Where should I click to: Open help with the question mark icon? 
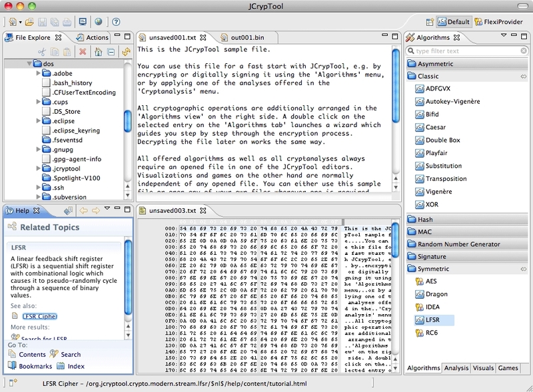coord(116,22)
